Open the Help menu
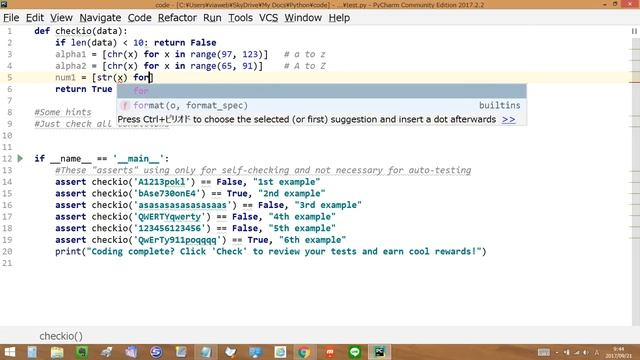The height and width of the screenshot is (360, 640). pyautogui.click(x=339, y=18)
